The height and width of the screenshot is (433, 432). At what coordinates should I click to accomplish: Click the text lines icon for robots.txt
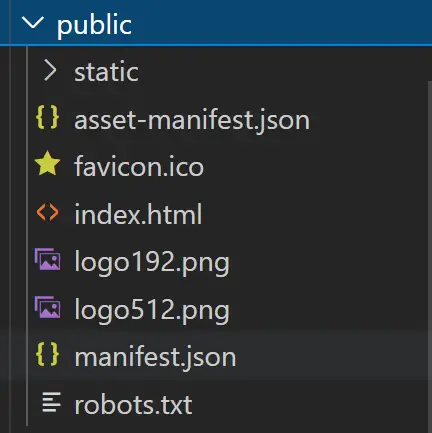point(51,402)
